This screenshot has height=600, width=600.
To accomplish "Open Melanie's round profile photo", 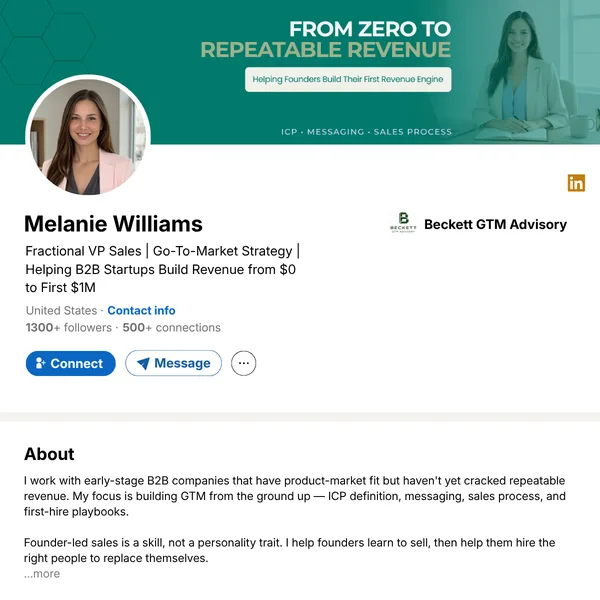I will pyautogui.click(x=88, y=137).
